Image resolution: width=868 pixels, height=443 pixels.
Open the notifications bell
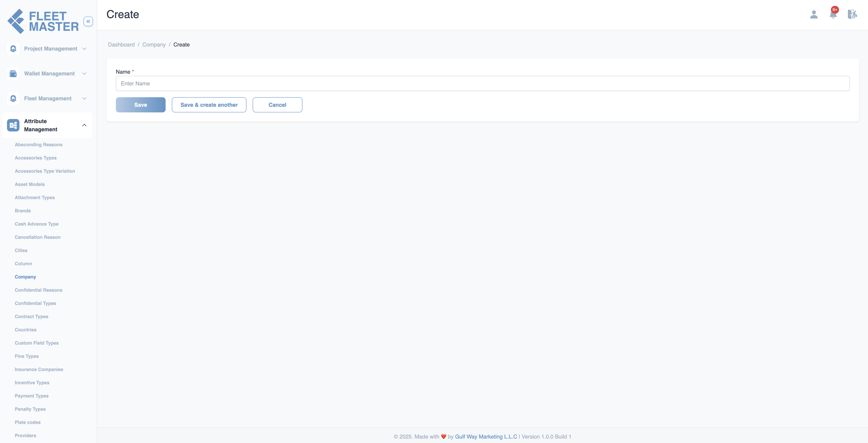tap(833, 15)
